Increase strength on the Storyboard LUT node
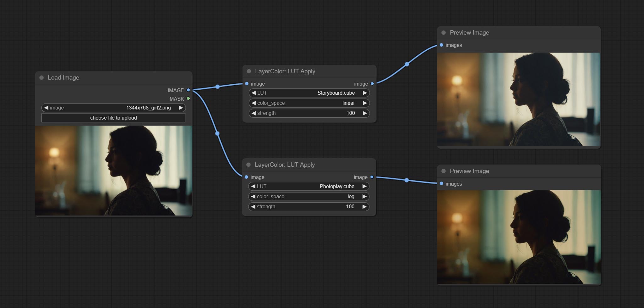644x308 pixels. click(x=365, y=113)
